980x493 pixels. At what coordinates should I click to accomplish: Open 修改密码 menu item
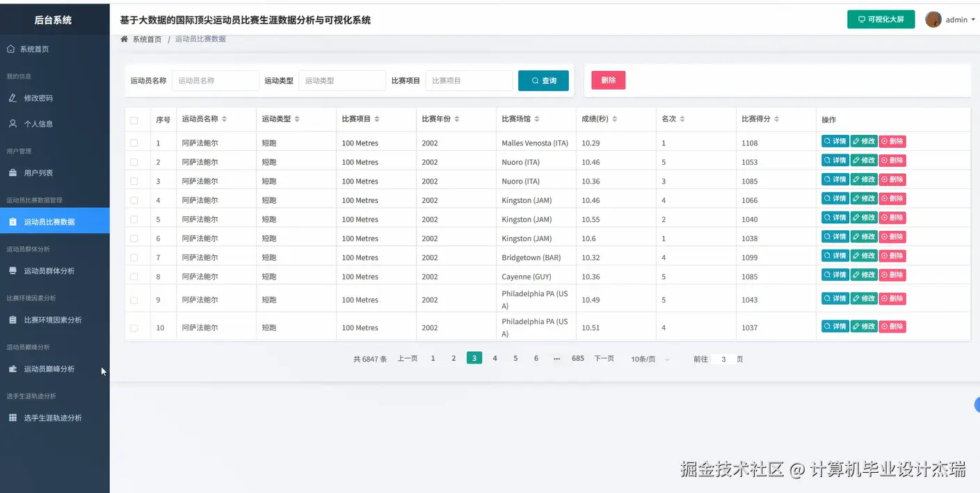click(54, 98)
